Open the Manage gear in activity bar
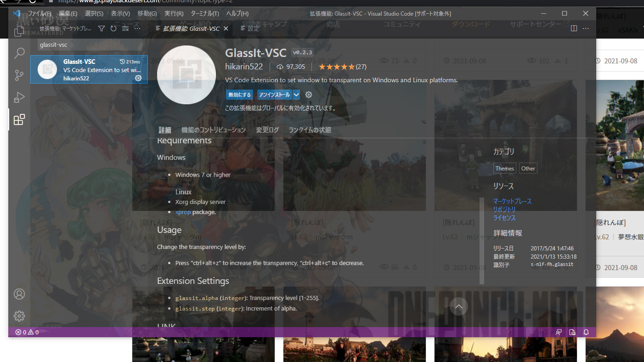The height and width of the screenshot is (362, 644). coord(19,316)
